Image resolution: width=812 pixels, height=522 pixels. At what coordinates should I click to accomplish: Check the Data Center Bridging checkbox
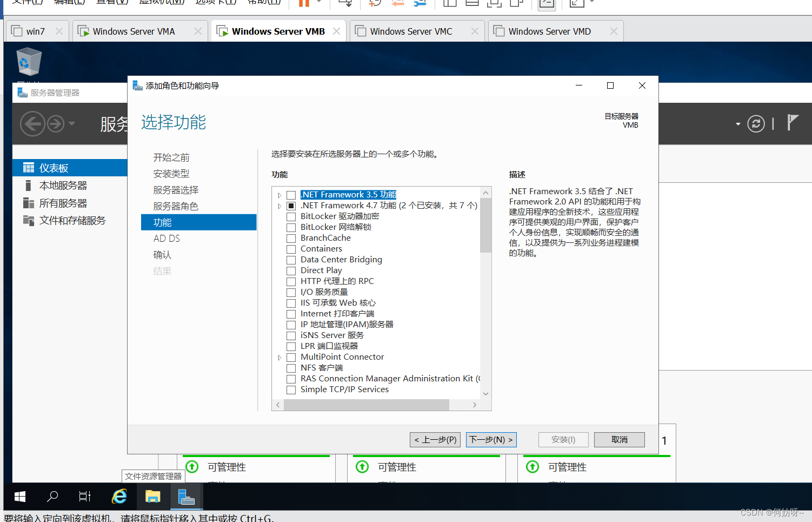pyautogui.click(x=291, y=260)
